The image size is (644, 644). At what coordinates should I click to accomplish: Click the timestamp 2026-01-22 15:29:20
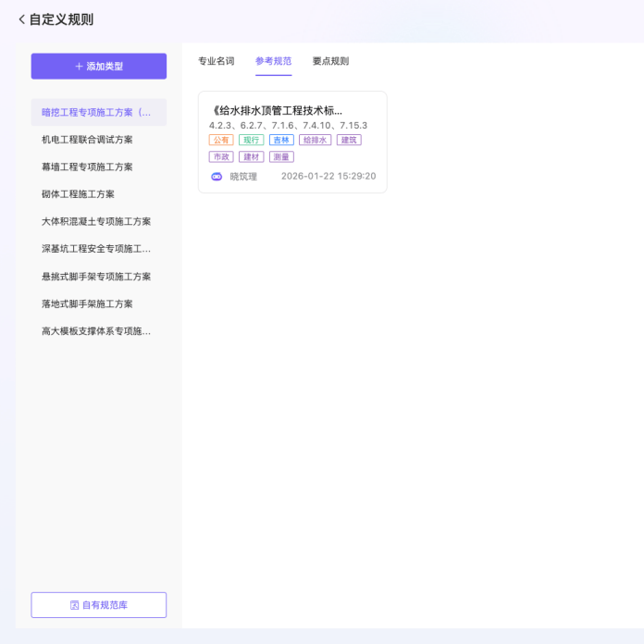[328, 176]
